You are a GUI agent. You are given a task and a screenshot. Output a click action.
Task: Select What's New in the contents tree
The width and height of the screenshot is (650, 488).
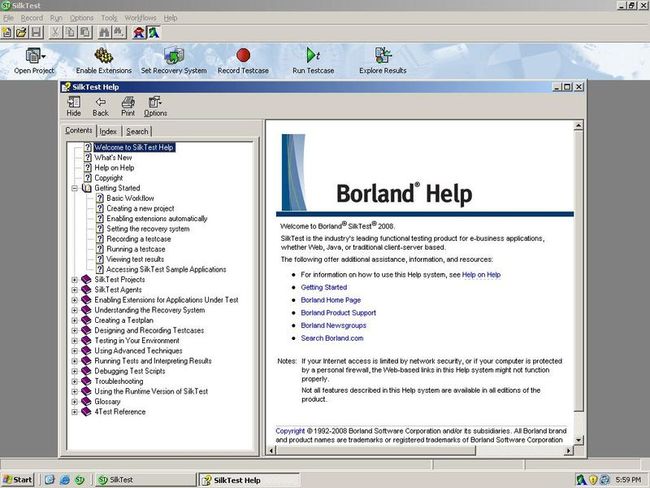[x=113, y=158]
